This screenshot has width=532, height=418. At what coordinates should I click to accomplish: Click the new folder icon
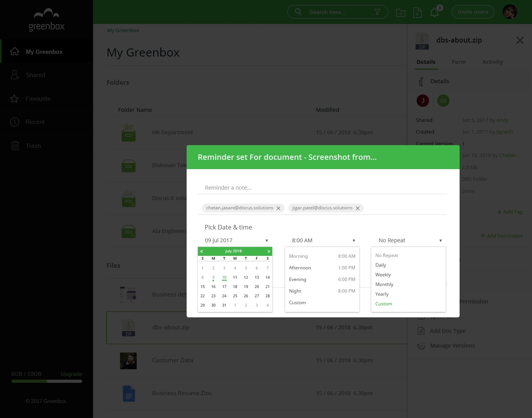401,13
